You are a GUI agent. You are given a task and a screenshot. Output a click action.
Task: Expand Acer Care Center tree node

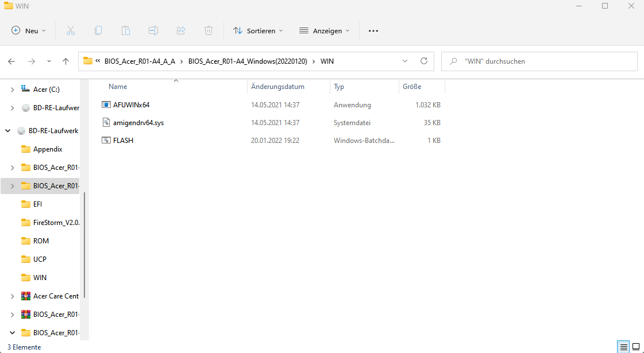[x=12, y=296]
